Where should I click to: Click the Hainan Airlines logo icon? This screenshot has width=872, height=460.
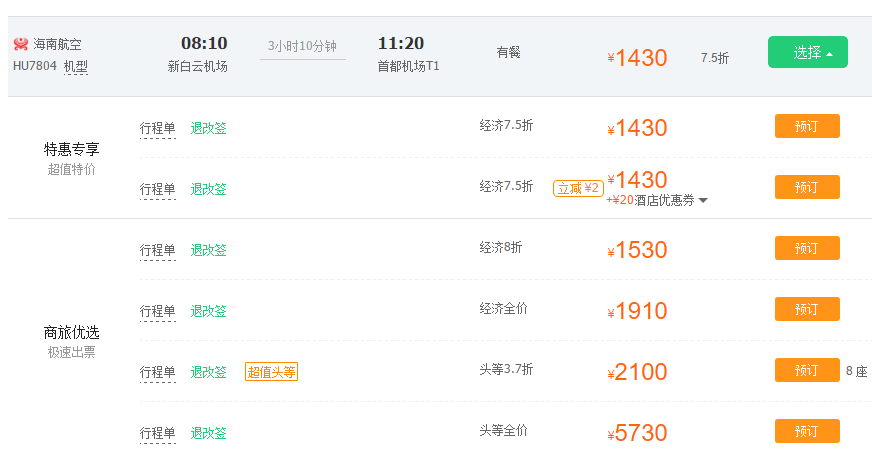(x=21, y=44)
